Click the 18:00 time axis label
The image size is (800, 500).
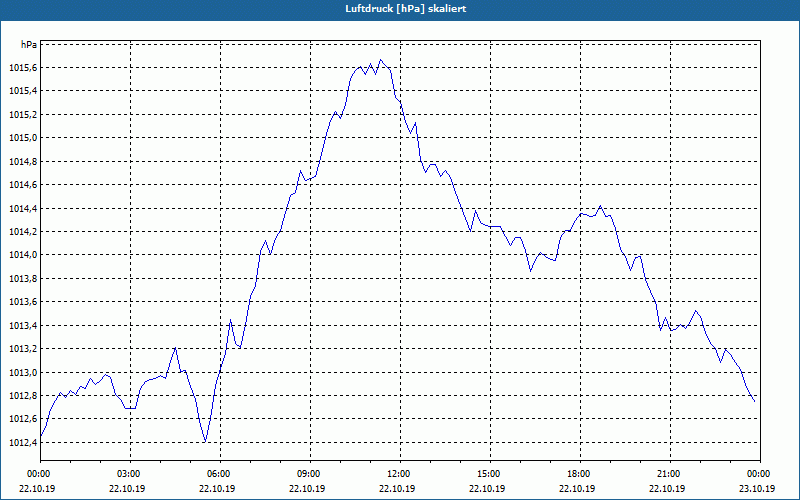tap(580, 474)
